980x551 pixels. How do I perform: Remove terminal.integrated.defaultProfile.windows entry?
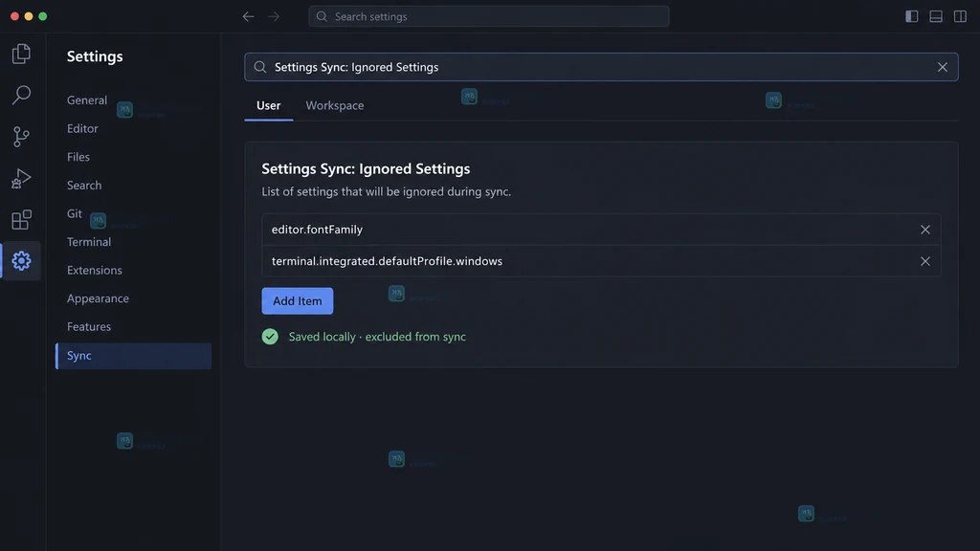tap(925, 261)
